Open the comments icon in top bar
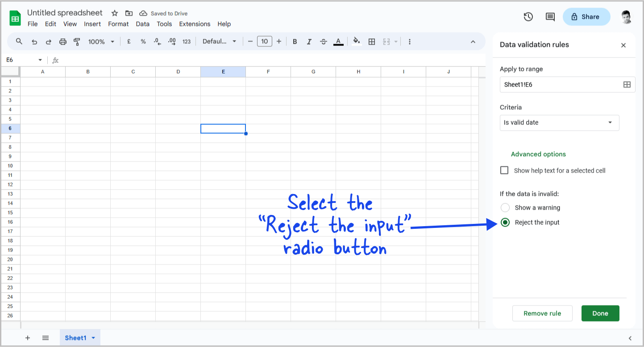The height and width of the screenshot is (347, 644). click(x=550, y=17)
